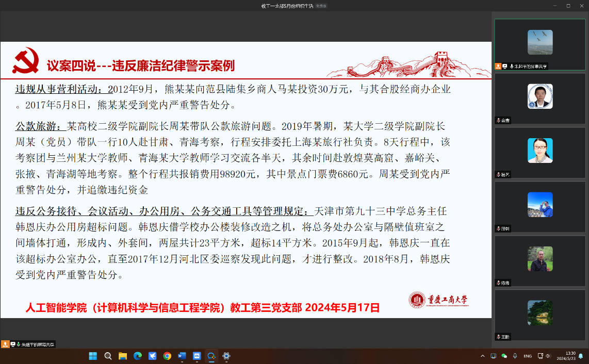Image resolution: width=589 pixels, height=364 pixels.
Task: Click muted mic icon on 杨艺 tile
Action: [x=498, y=174]
